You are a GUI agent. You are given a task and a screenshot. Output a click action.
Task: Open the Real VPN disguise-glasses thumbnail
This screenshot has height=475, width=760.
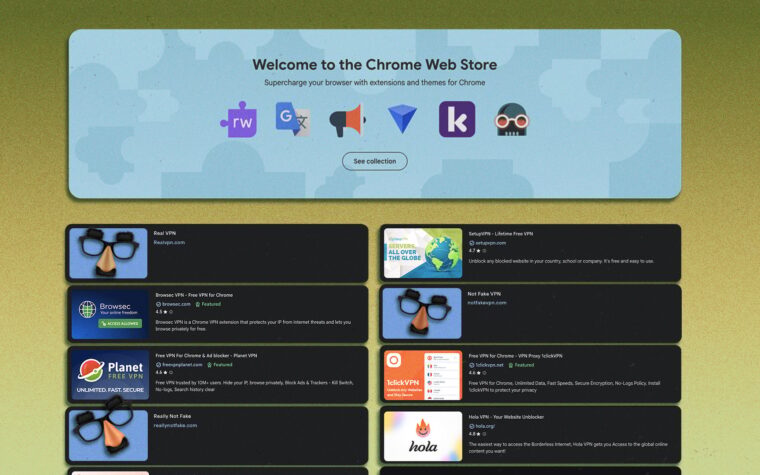tap(108, 253)
